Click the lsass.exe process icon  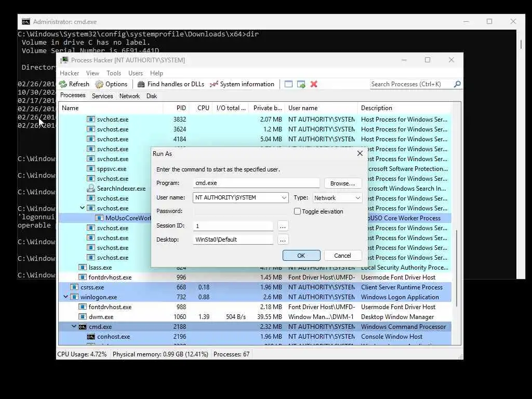[83, 268]
